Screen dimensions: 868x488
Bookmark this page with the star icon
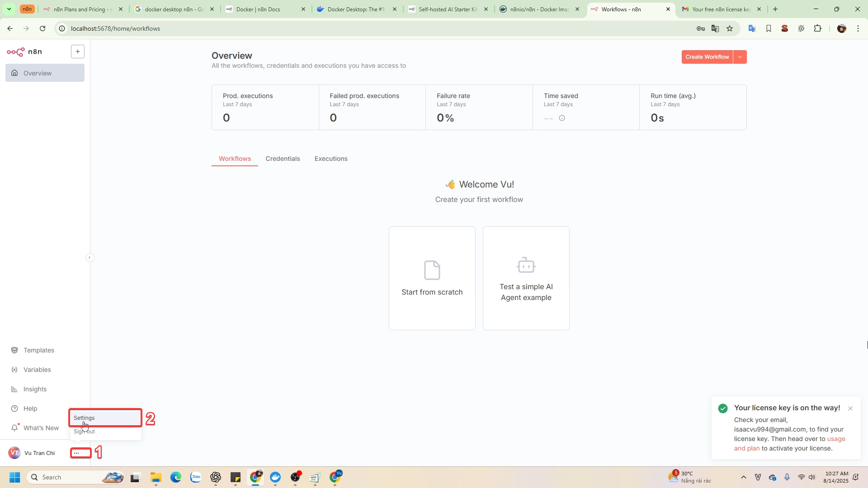(730, 28)
